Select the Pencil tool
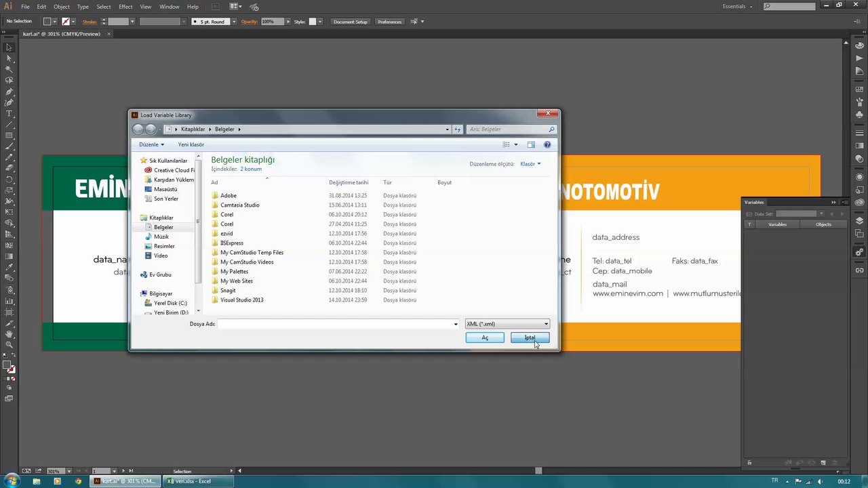Viewport: 868px width, 488px height. pyautogui.click(x=9, y=157)
